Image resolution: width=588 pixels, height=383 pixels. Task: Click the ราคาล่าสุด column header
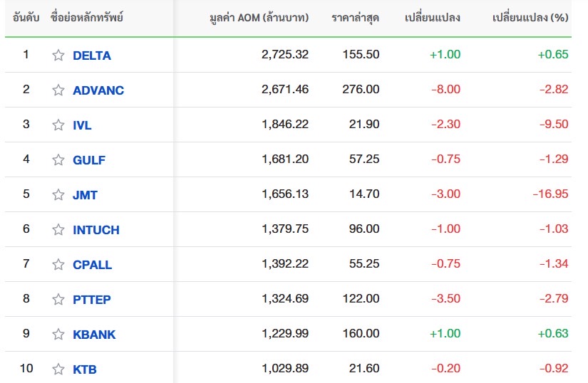tap(355, 17)
